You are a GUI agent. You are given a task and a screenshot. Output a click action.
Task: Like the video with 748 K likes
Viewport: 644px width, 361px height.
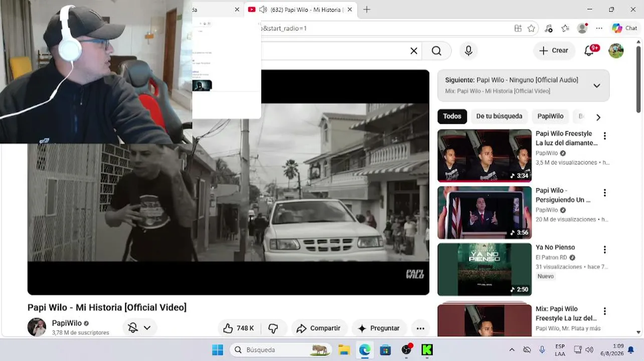click(239, 328)
